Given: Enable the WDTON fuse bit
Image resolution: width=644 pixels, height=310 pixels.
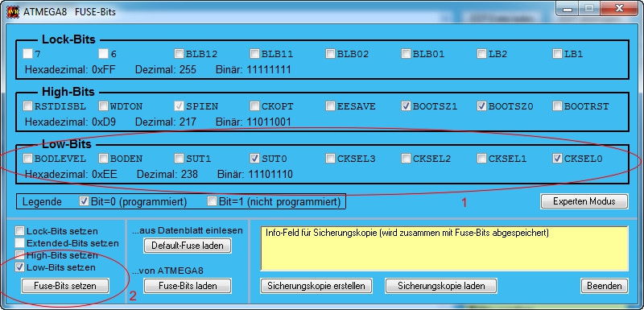Looking at the screenshot, I should [103, 106].
